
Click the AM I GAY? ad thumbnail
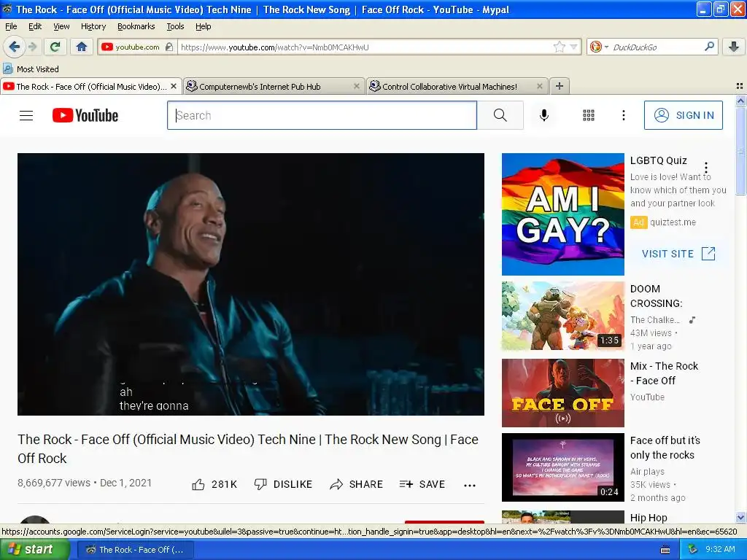click(562, 214)
